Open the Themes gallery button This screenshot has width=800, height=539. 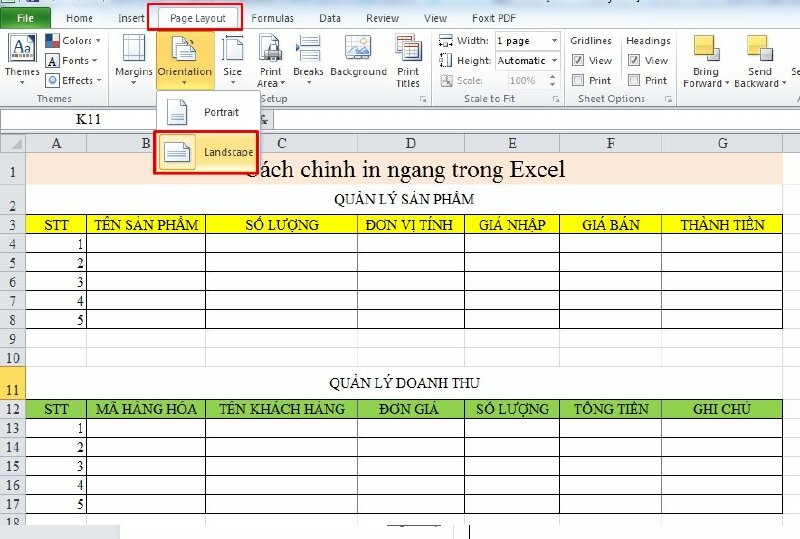pyautogui.click(x=22, y=60)
